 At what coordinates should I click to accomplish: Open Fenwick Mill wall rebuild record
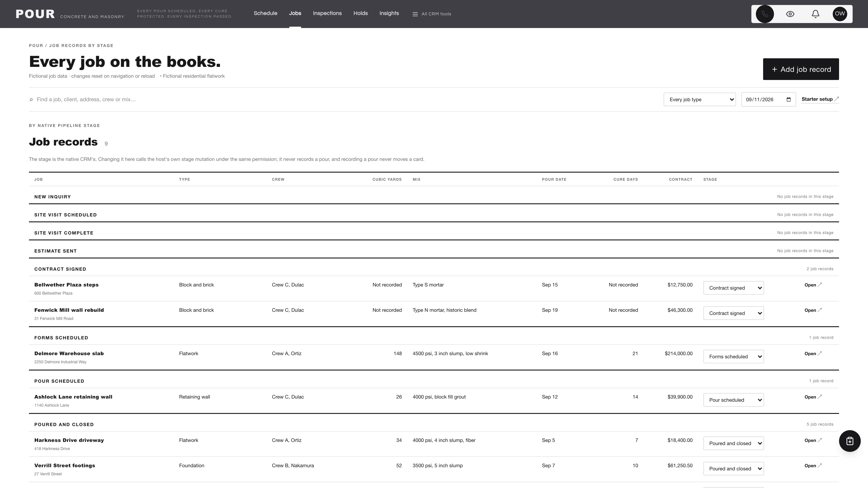[813, 310]
